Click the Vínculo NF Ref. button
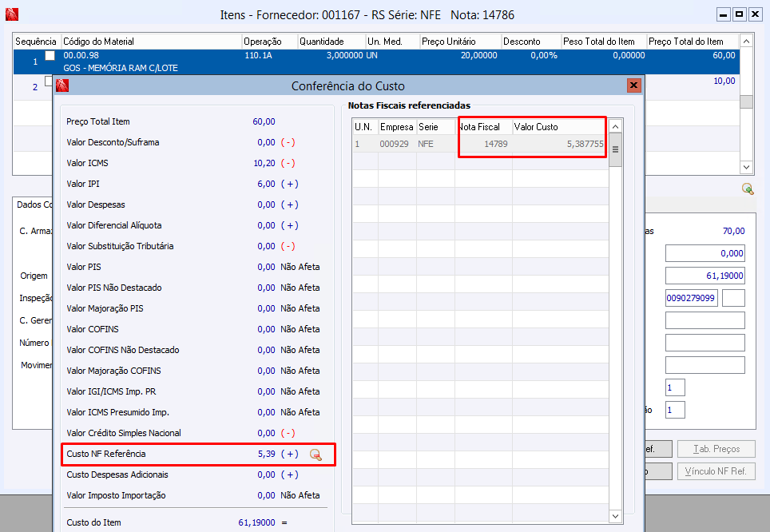This screenshot has width=770, height=532. tap(716, 471)
